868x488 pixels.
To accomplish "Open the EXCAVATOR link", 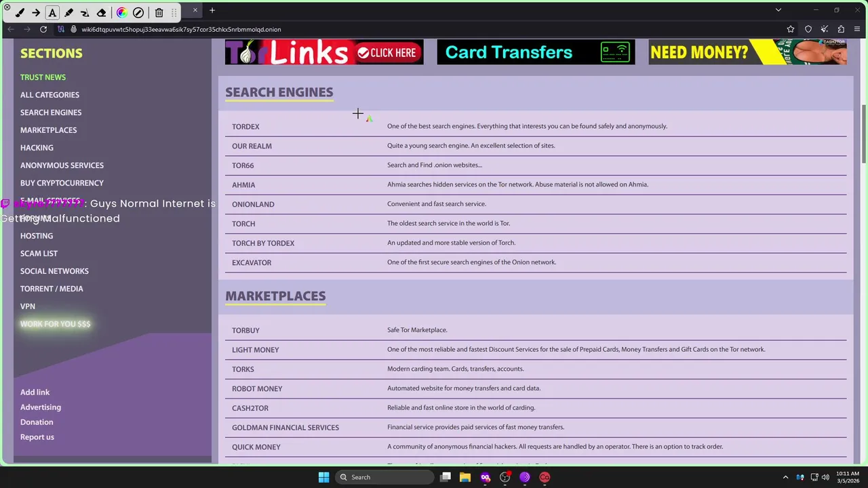I will pyautogui.click(x=252, y=263).
